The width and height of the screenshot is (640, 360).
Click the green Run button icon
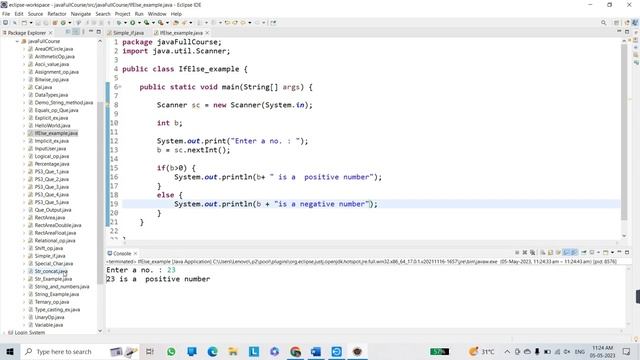[133, 22]
